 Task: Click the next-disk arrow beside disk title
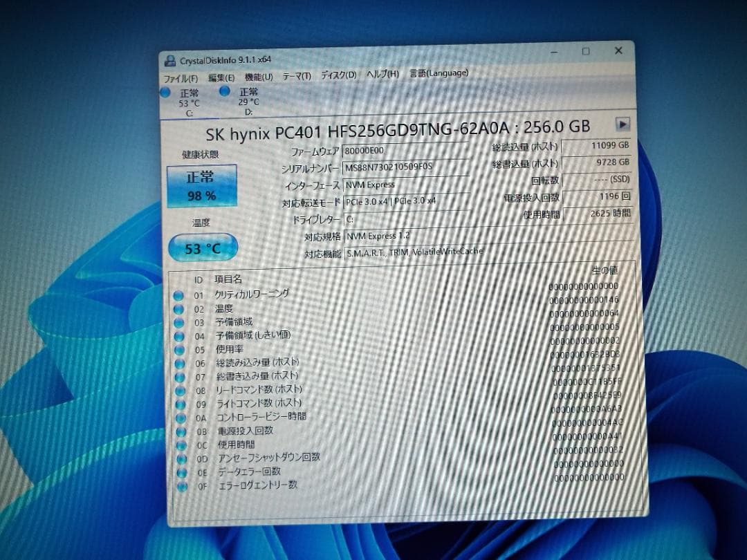click(x=623, y=124)
